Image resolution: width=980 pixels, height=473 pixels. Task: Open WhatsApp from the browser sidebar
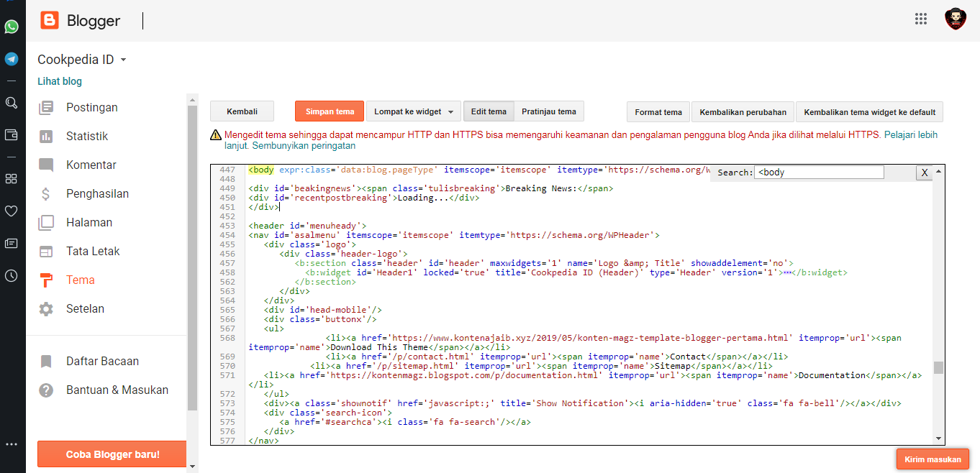point(12,27)
